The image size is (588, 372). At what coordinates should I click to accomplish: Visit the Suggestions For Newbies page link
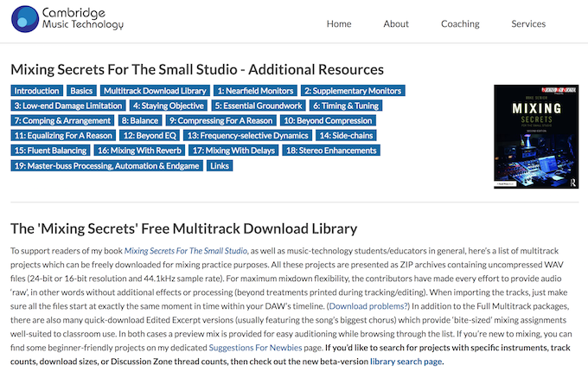tap(255, 348)
